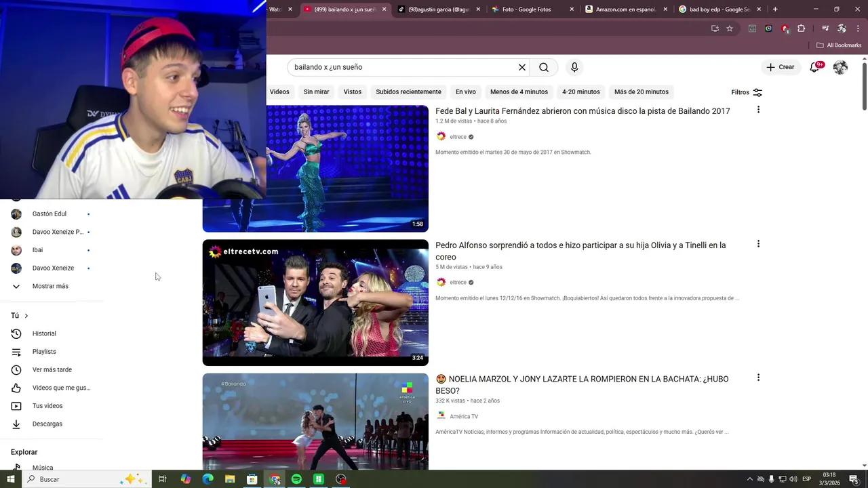Screen dimensions: 868x488
Task: Select the Videos filter chip
Action: (x=279, y=91)
